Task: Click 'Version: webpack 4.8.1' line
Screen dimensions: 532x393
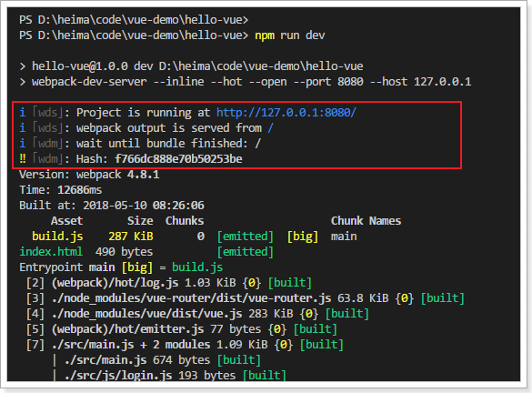Action: click(x=89, y=175)
